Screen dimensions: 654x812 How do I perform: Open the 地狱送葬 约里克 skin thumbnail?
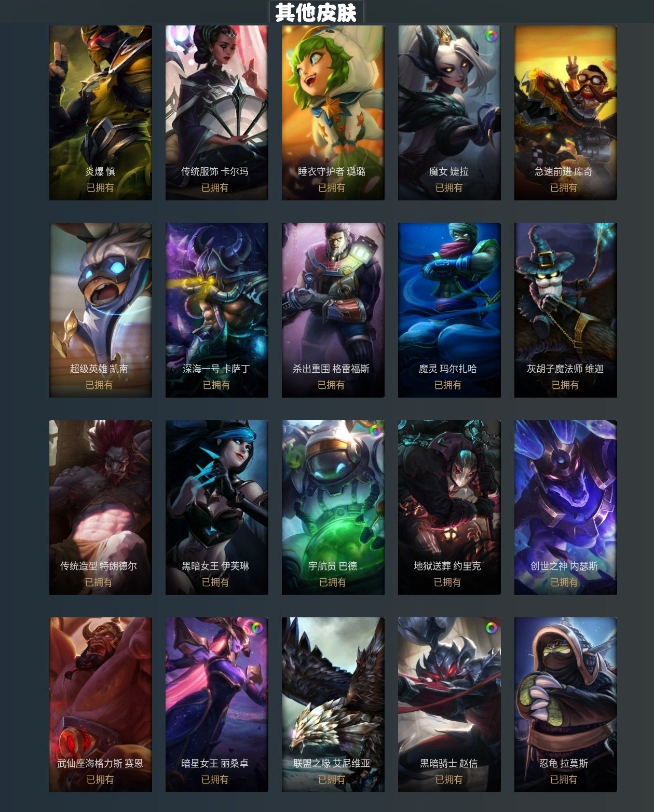click(449, 507)
